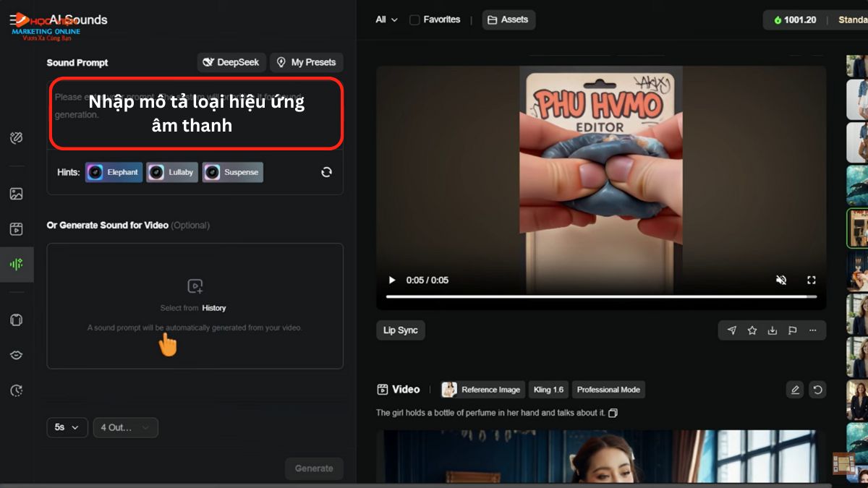Click the pencil edit icon beside Video section
This screenshot has height=488, width=868.
[x=795, y=390]
